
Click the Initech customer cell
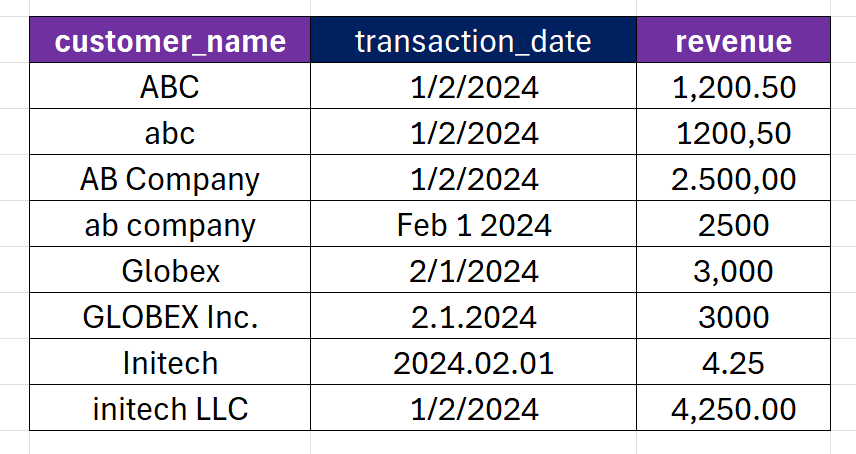170,362
